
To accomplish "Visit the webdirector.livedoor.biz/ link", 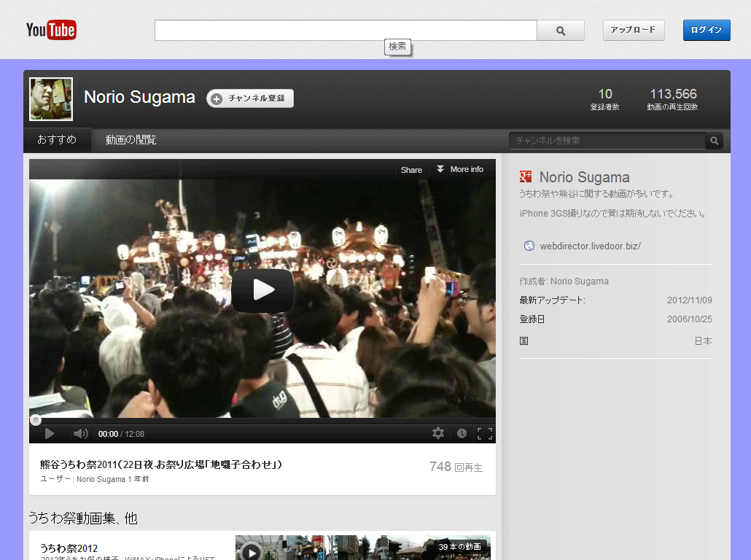I will click(590, 246).
